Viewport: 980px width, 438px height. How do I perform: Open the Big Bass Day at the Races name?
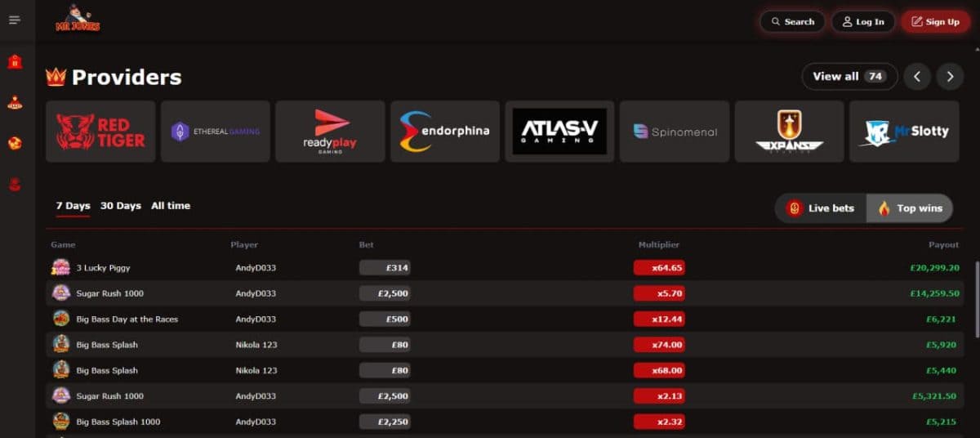pyautogui.click(x=127, y=320)
